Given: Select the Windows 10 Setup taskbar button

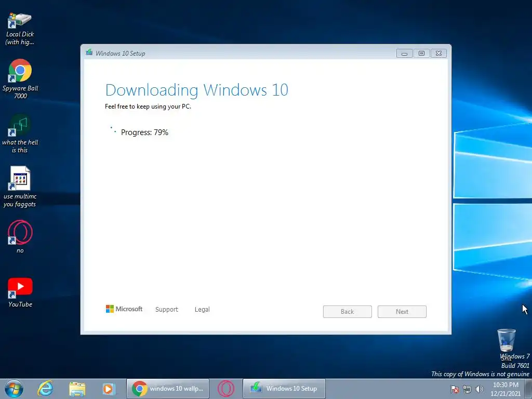Looking at the screenshot, I should (x=284, y=389).
